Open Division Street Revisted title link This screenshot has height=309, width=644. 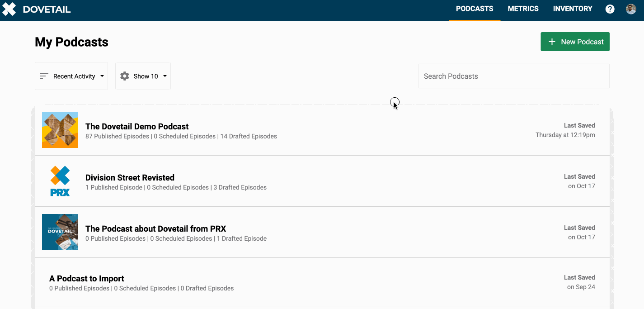click(130, 178)
